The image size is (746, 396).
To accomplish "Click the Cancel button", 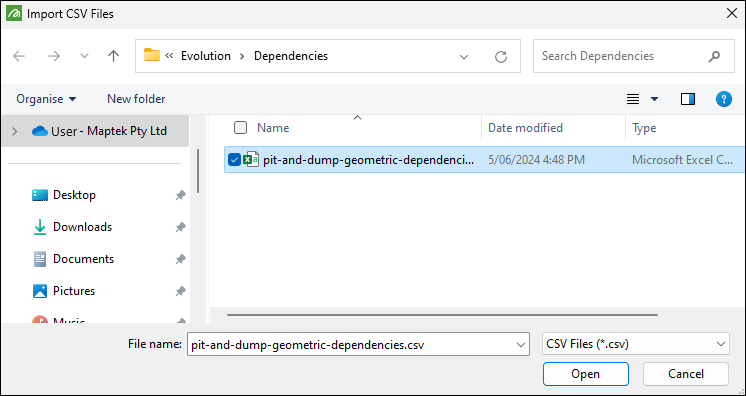I will click(686, 374).
